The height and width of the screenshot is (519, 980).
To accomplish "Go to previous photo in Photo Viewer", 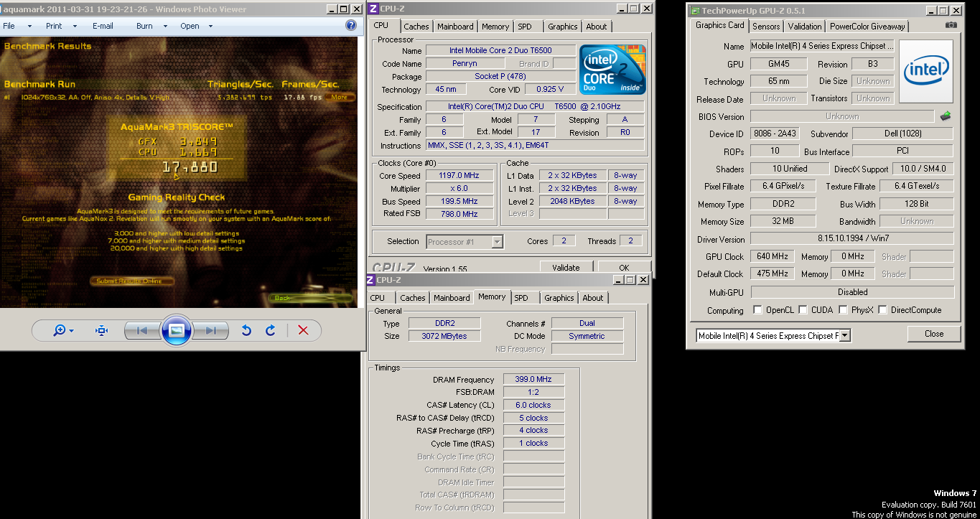I will coord(142,330).
